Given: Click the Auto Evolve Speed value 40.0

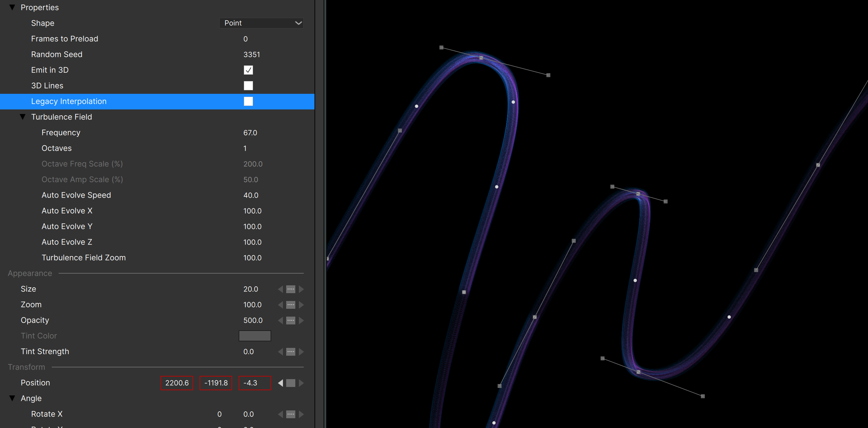Looking at the screenshot, I should coord(251,195).
